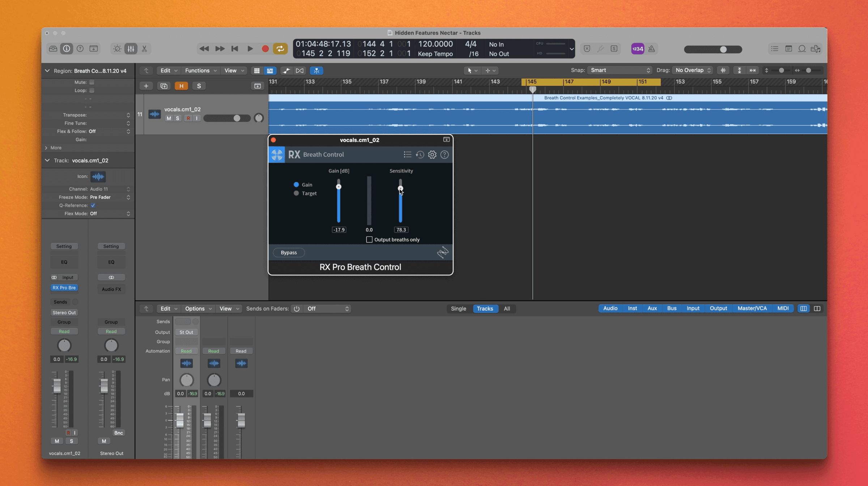Open RX Breath Control help icon
This screenshot has width=868, height=486.
coord(444,155)
